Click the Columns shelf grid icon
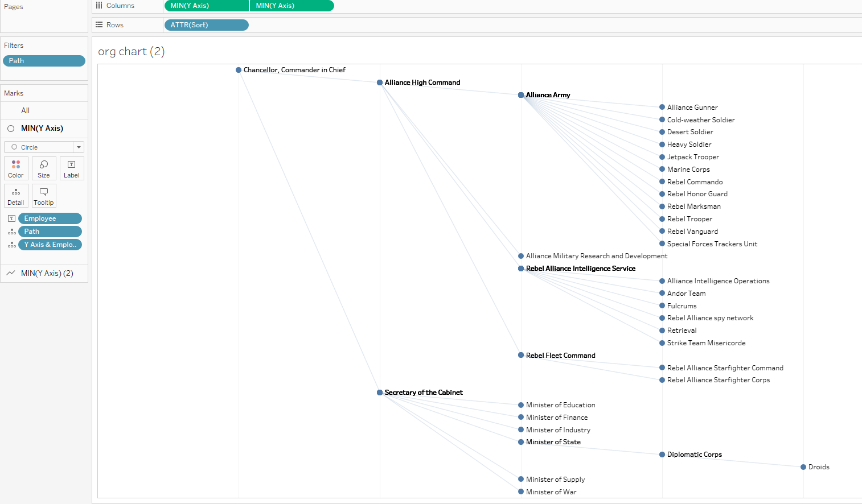 click(100, 6)
